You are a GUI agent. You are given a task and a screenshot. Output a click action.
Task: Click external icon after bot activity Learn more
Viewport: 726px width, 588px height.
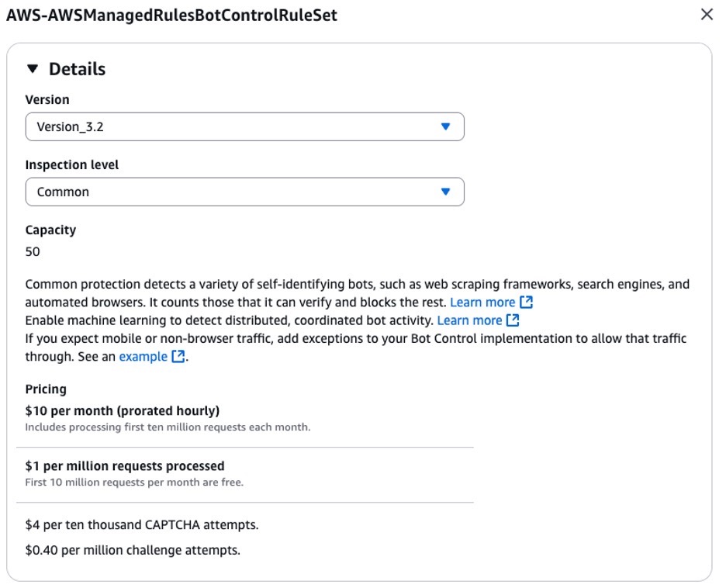(x=513, y=320)
